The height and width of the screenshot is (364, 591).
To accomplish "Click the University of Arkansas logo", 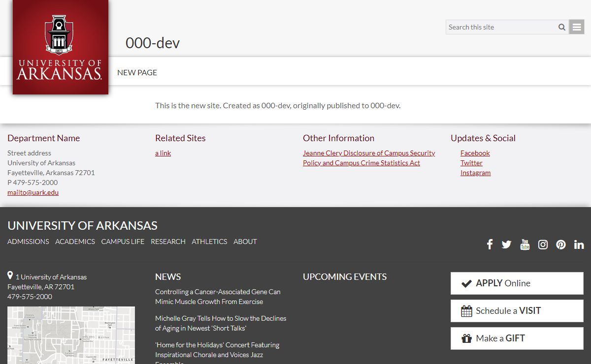I will coord(60,47).
